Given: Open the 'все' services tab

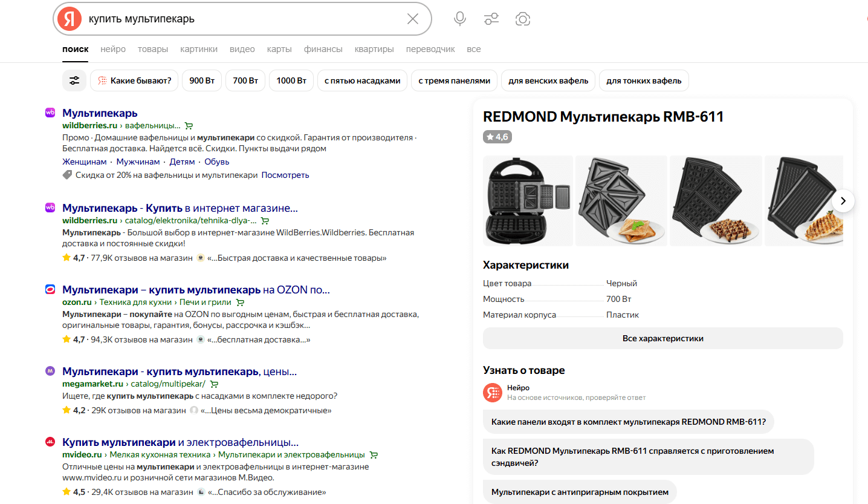Looking at the screenshot, I should click(x=474, y=49).
